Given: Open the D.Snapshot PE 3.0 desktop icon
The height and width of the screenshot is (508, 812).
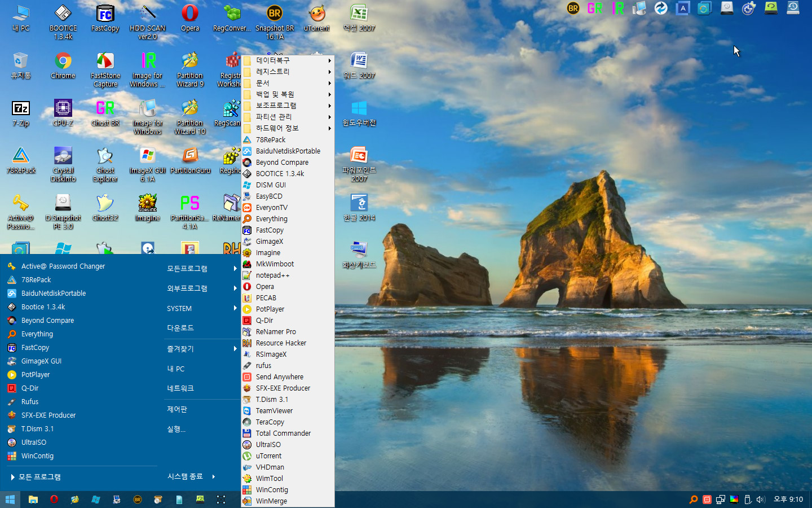Looking at the screenshot, I should tap(63, 211).
